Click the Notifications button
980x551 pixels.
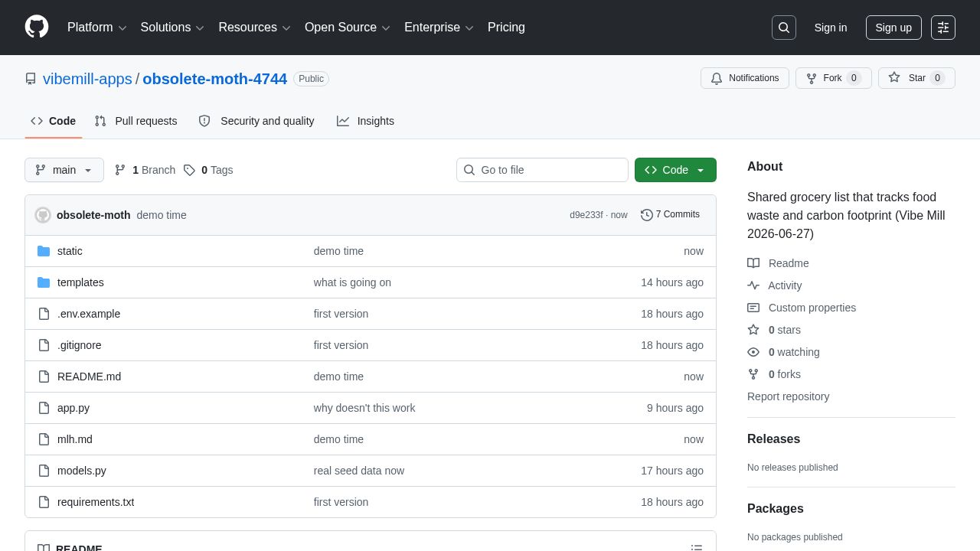pyautogui.click(x=745, y=78)
